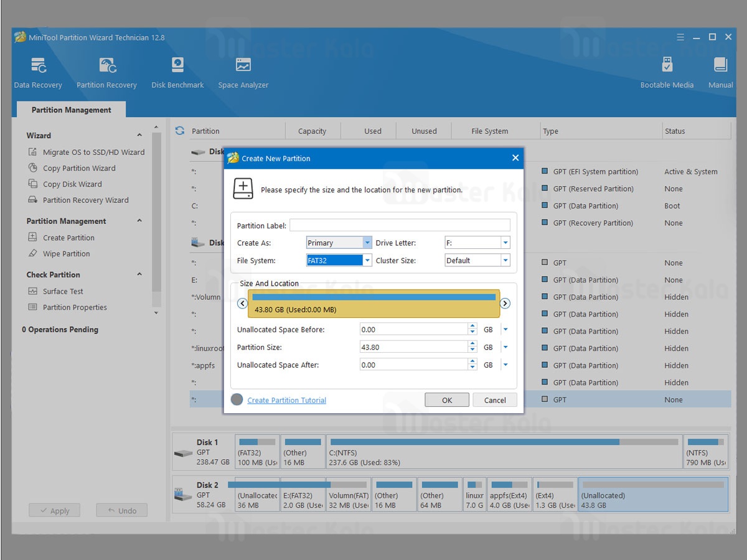
Task: Click the Apply button
Action: [54, 510]
